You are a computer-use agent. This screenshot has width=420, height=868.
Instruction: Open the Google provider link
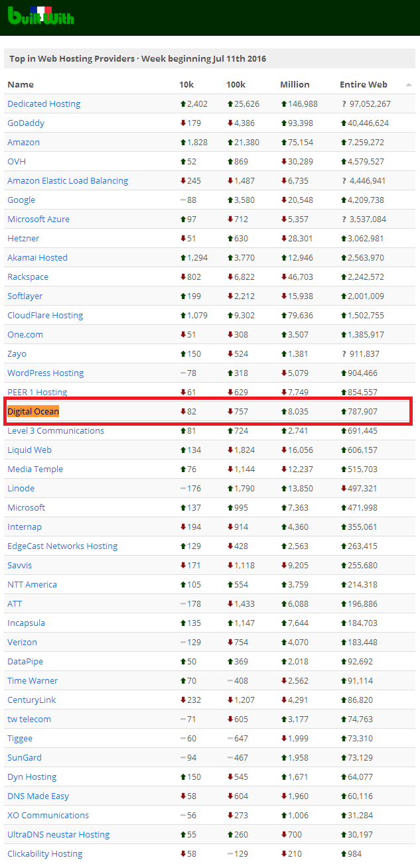coord(21,200)
